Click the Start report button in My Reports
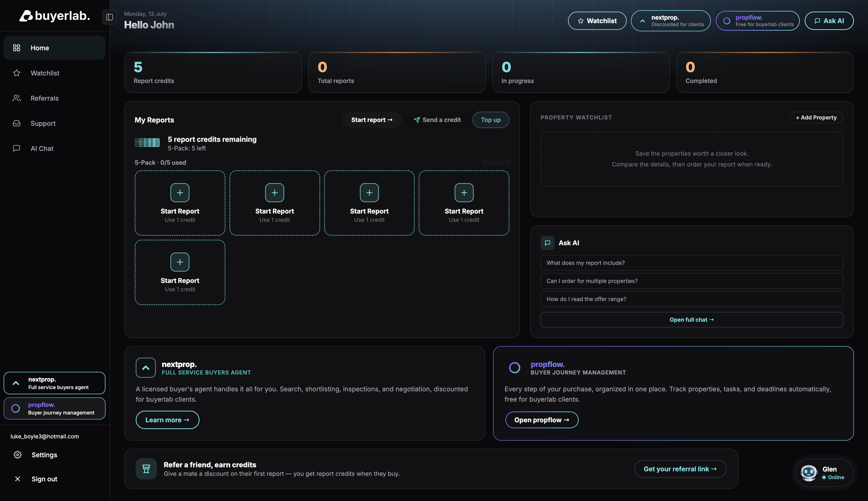The height and width of the screenshot is (501, 868). tap(372, 120)
